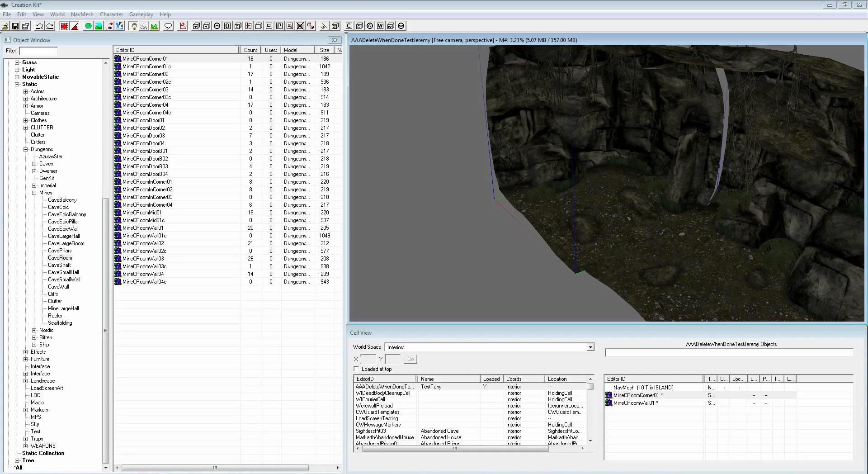This screenshot has width=868, height=474.
Task: Click the bold C toolbar icon
Action: [x=349, y=26]
